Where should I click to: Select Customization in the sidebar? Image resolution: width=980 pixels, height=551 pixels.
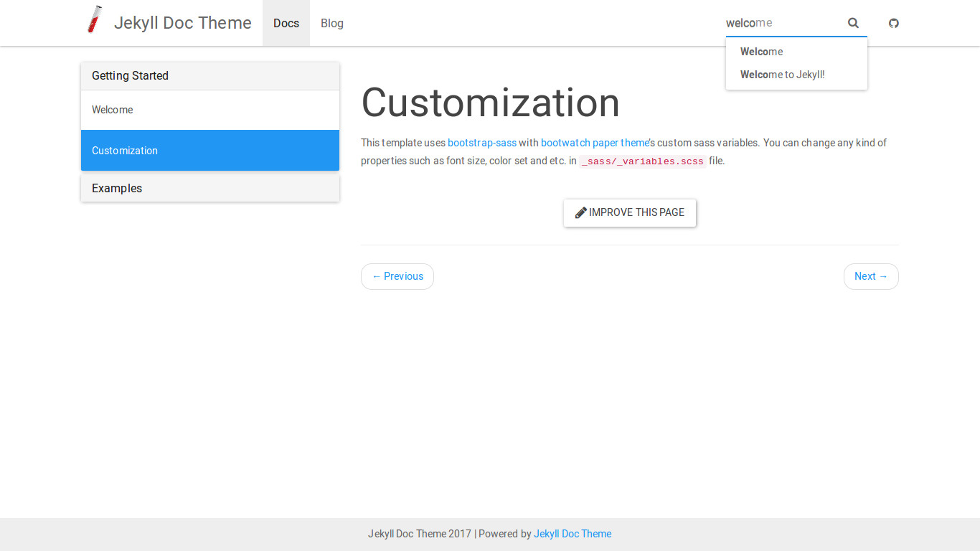click(x=125, y=151)
